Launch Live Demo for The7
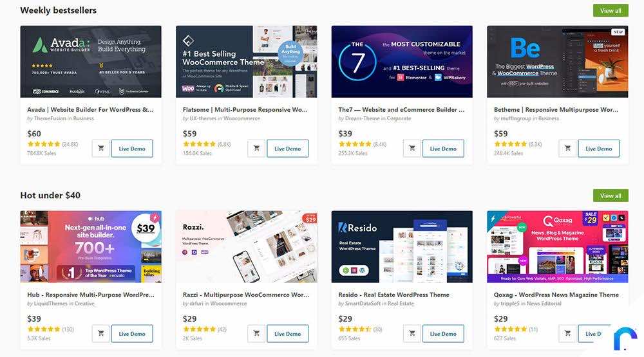The image size is (644, 357). pyautogui.click(x=443, y=149)
